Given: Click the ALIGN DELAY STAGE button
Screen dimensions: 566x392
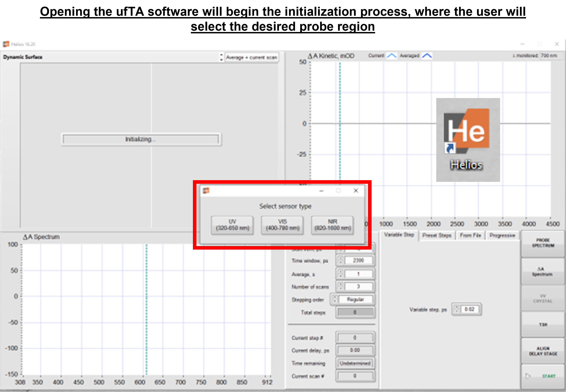Looking at the screenshot, I should 543,351.
